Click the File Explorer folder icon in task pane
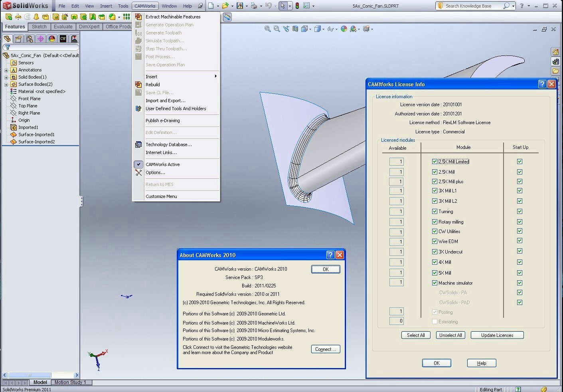Viewport: 563px width, 392px height. tap(555, 71)
